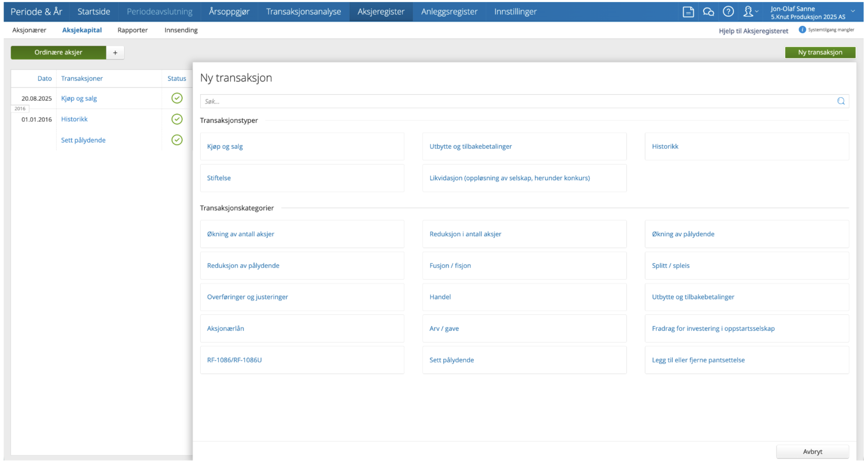
Task: Switch to the Aksjonærer tab
Action: click(29, 30)
